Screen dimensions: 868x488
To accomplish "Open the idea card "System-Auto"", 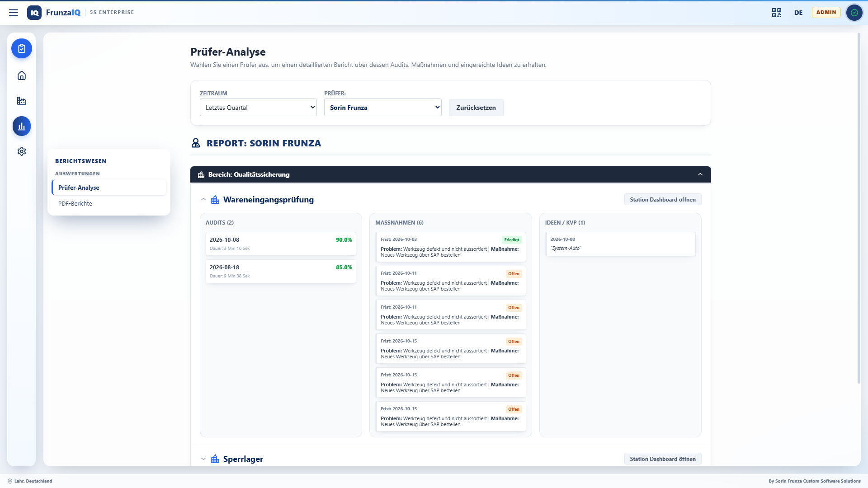I will 620,244.
